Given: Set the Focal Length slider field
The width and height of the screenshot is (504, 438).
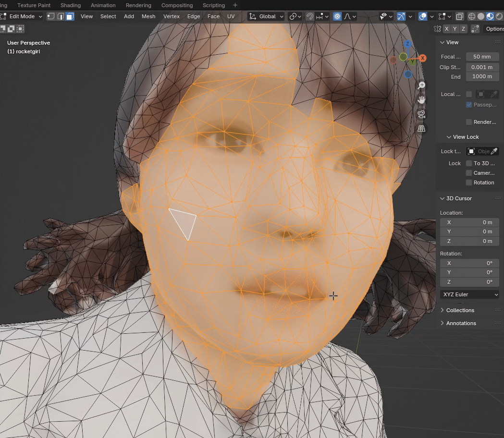Looking at the screenshot, I should pyautogui.click(x=482, y=57).
